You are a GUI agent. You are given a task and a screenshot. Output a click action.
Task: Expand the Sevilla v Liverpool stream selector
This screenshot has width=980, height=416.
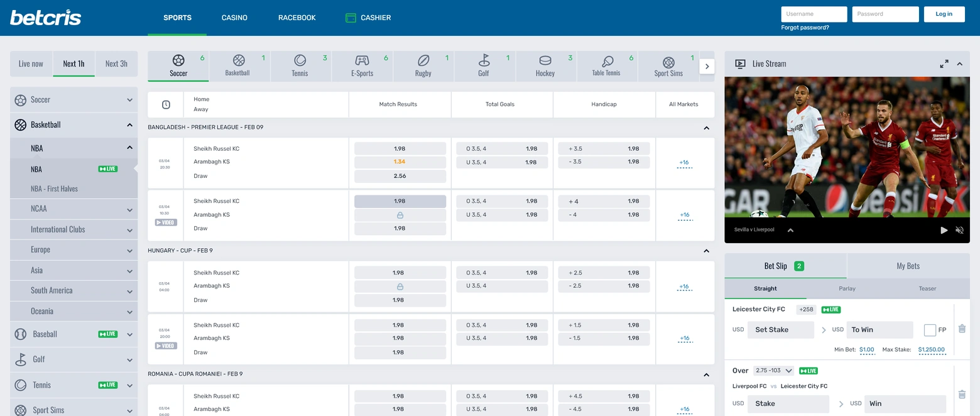pyautogui.click(x=790, y=230)
